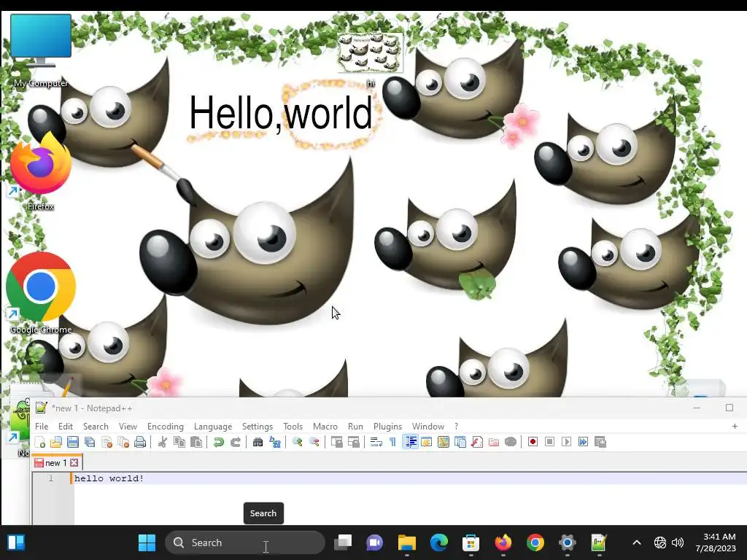Image resolution: width=747 pixels, height=560 pixels.
Task: Click the Redo toolbar icon
Action: click(236, 443)
